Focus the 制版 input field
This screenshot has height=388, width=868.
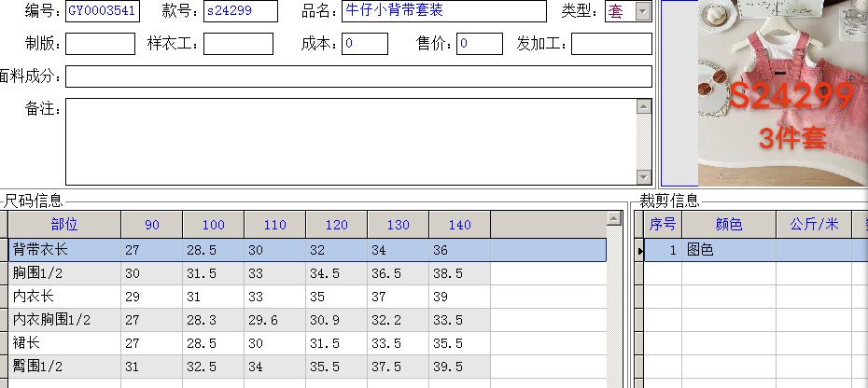pyautogui.click(x=100, y=44)
